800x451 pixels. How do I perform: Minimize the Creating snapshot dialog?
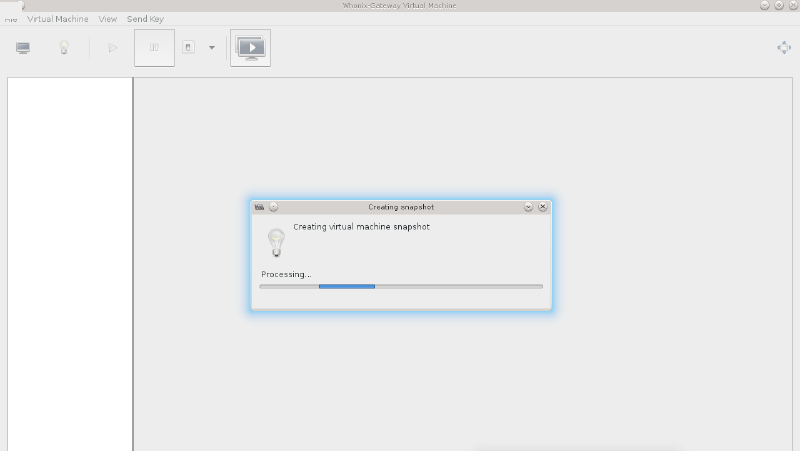click(528, 207)
